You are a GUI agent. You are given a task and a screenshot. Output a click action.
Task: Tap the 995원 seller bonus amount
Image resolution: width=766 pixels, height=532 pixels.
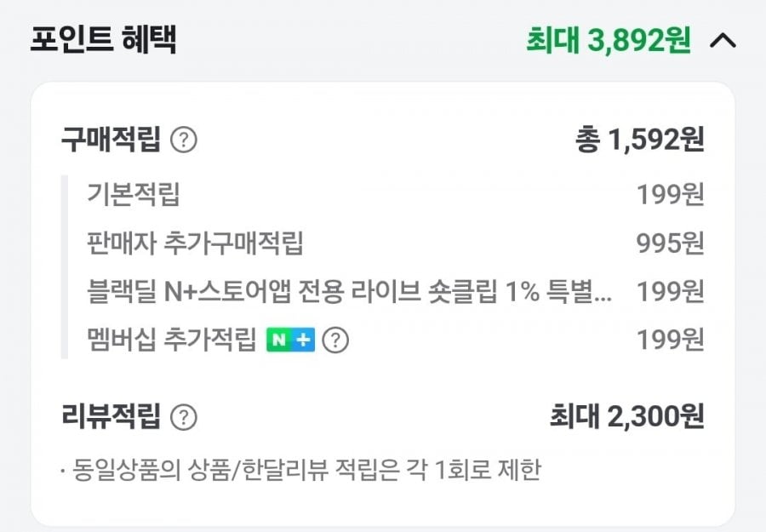point(671,243)
